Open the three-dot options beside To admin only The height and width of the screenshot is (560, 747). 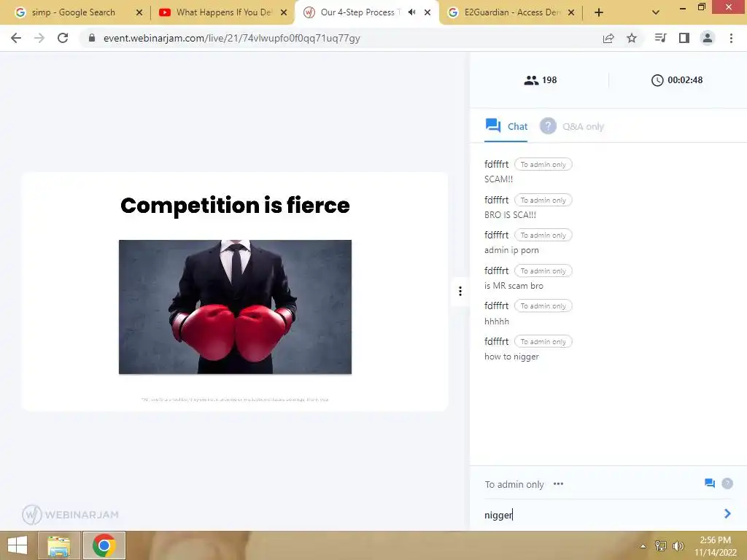click(x=558, y=484)
